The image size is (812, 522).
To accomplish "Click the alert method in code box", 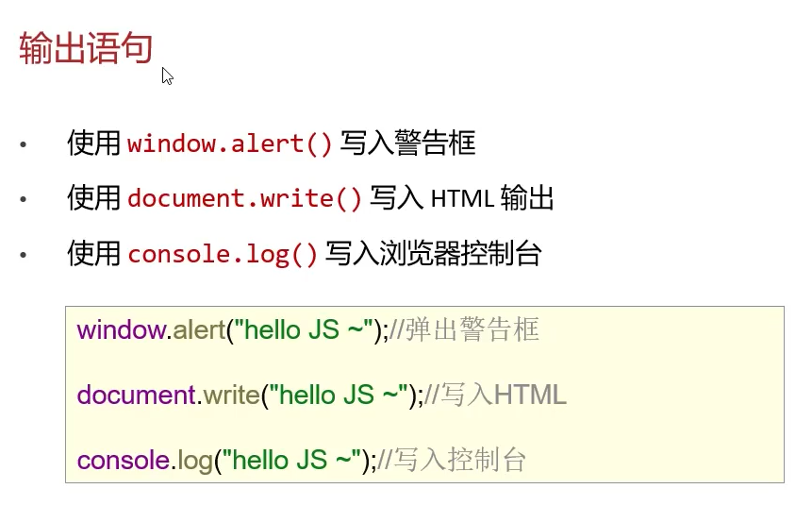I will [x=199, y=330].
